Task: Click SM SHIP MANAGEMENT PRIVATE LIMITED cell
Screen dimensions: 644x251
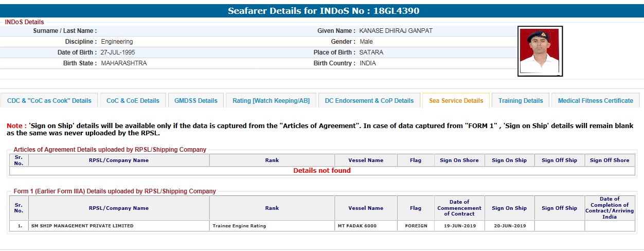Action: pyautogui.click(x=82, y=226)
